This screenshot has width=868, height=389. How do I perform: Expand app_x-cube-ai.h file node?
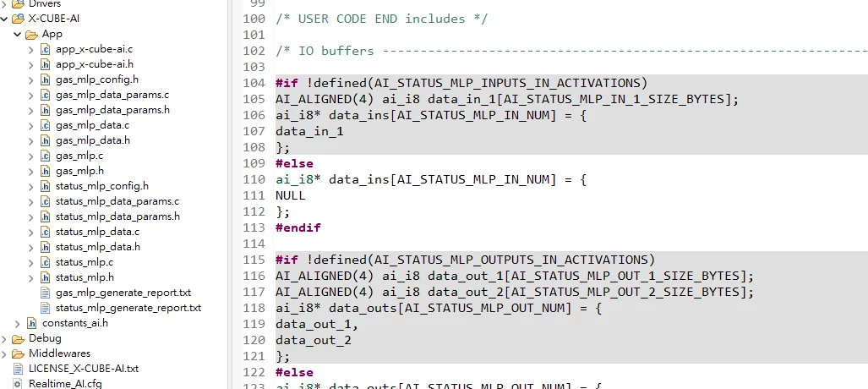point(31,64)
